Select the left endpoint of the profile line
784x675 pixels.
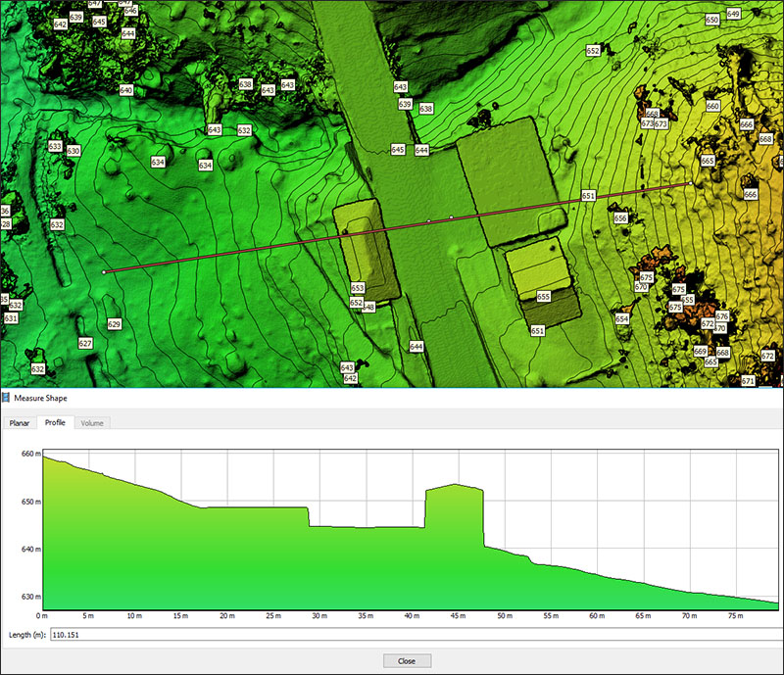click(x=104, y=272)
